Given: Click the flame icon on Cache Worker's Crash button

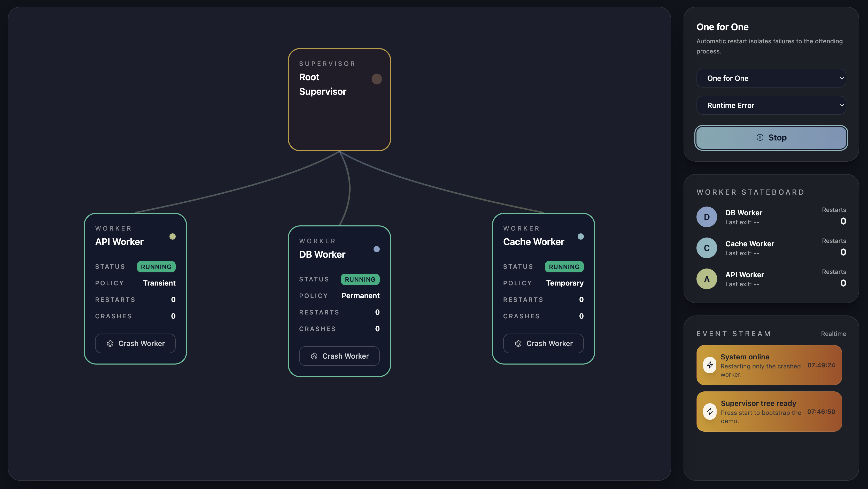Looking at the screenshot, I should click(518, 343).
